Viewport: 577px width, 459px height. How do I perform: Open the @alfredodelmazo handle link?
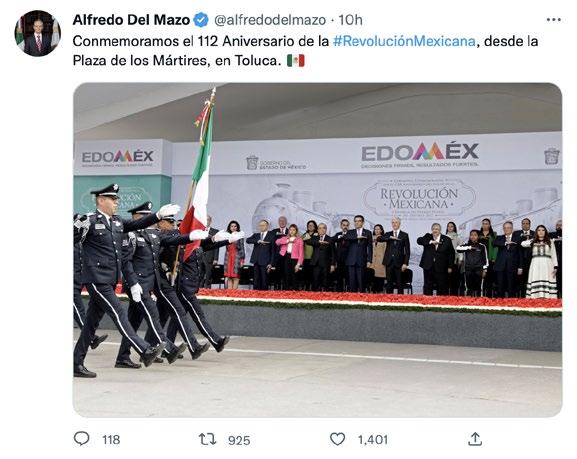tap(270, 20)
